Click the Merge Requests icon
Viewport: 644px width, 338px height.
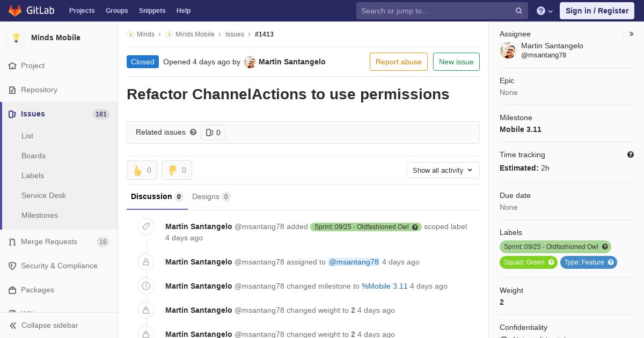[x=12, y=242]
